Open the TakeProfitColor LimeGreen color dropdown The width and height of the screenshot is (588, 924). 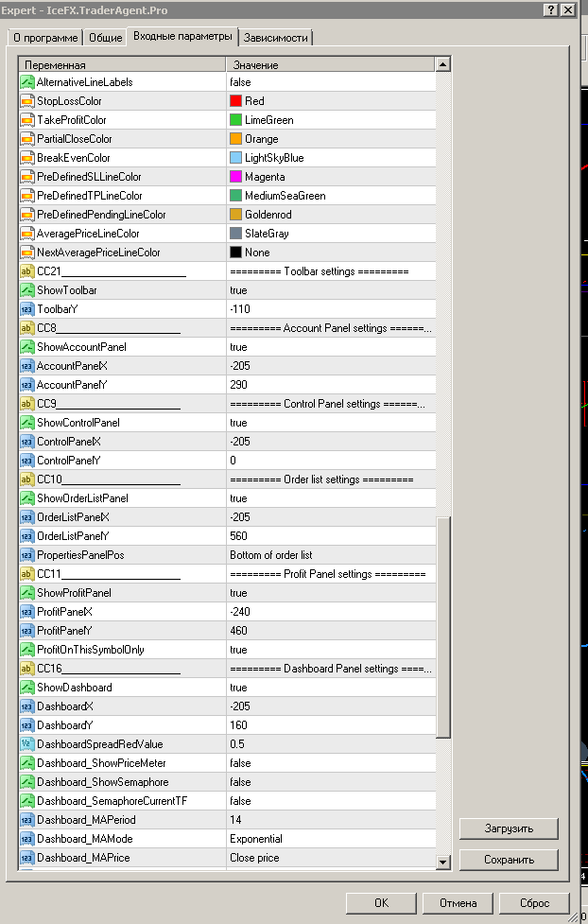coord(331,119)
